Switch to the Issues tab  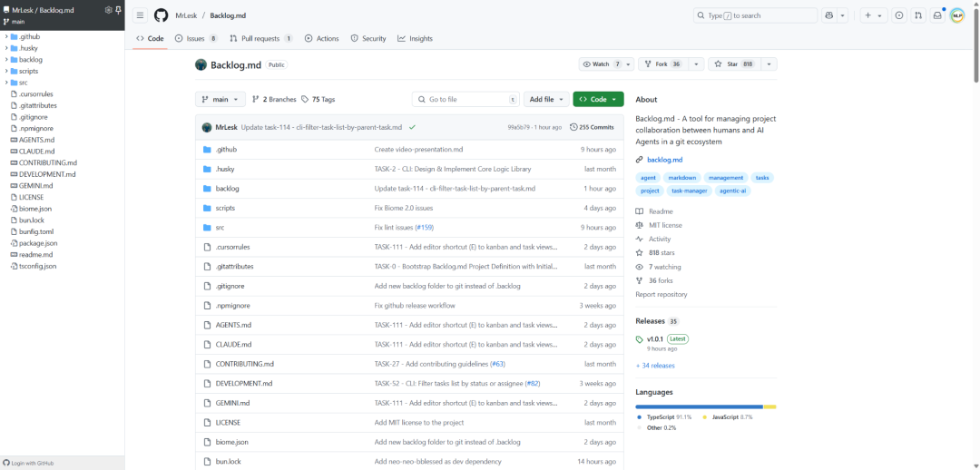pos(196,38)
